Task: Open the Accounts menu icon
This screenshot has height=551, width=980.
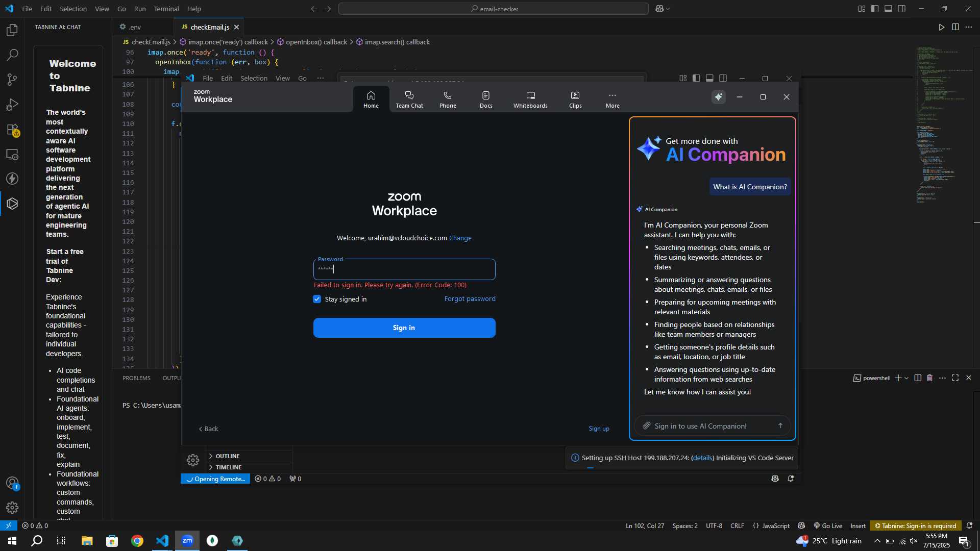Action: pyautogui.click(x=12, y=483)
